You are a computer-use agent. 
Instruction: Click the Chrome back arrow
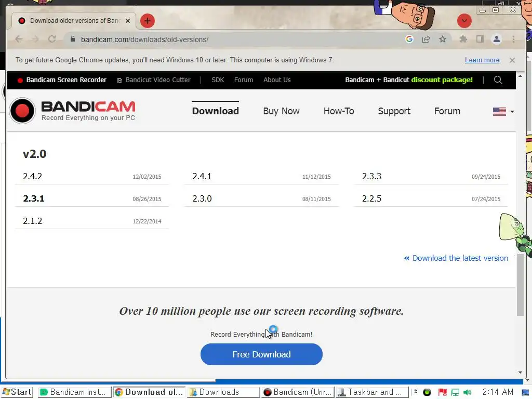tap(19, 39)
